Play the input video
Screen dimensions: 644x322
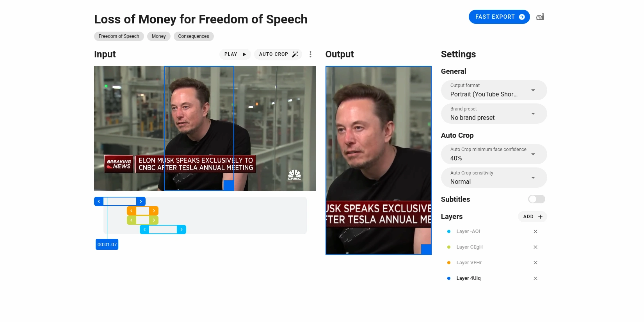(235, 54)
